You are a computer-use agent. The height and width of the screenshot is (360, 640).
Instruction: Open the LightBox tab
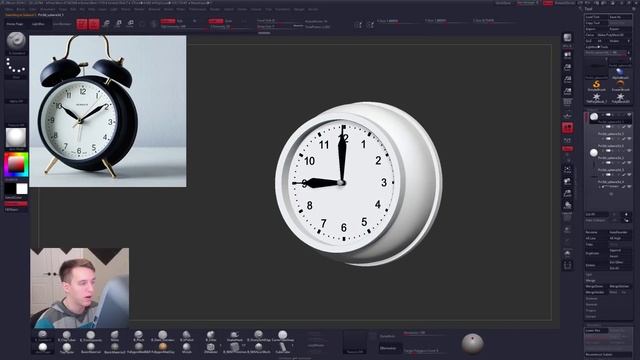point(38,24)
